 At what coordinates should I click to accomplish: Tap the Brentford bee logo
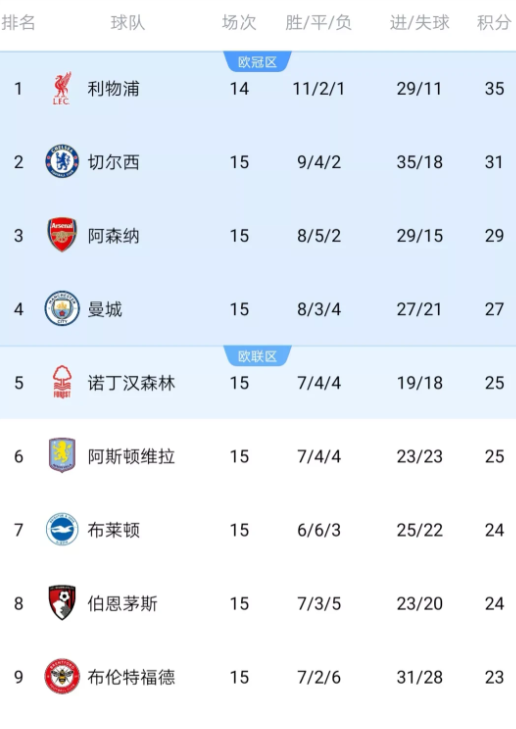click(62, 676)
